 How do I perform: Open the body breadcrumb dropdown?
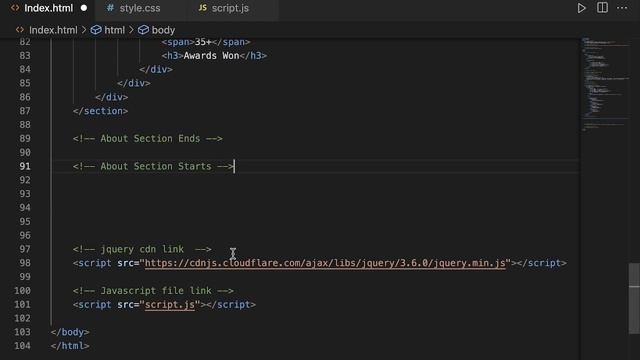pos(163,30)
